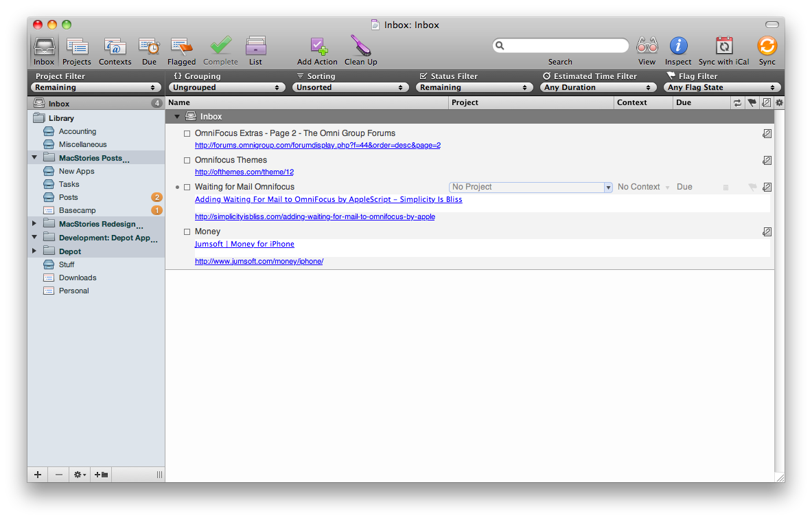Select the Inbox icon in the toolbar

(x=44, y=46)
